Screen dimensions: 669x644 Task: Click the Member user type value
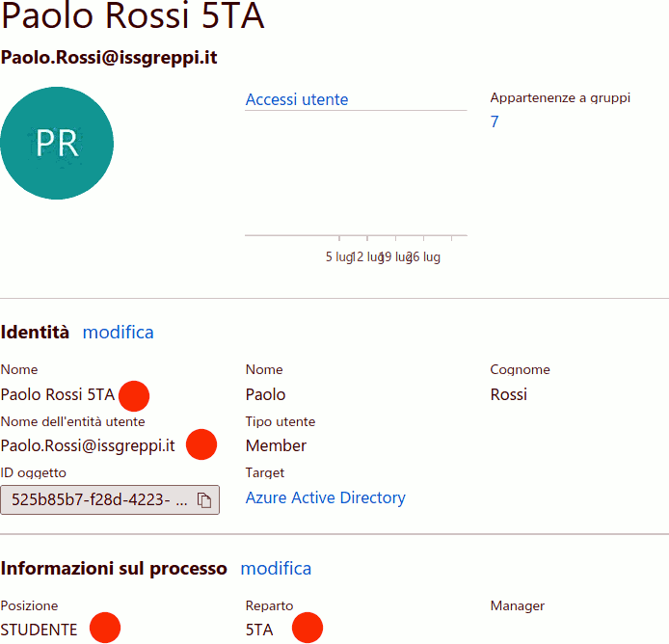(x=276, y=445)
